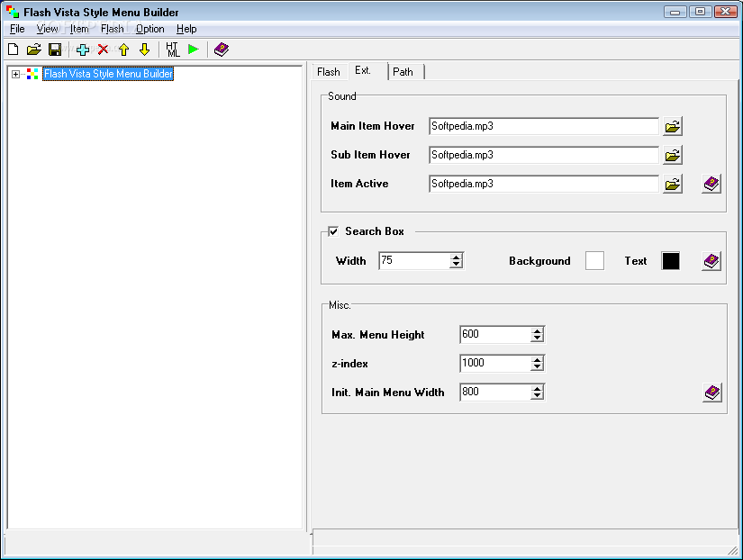Viewport: 743px width, 560px height.
Task: Decrease Init. Main Menu Width spinner
Action: pyautogui.click(x=537, y=396)
